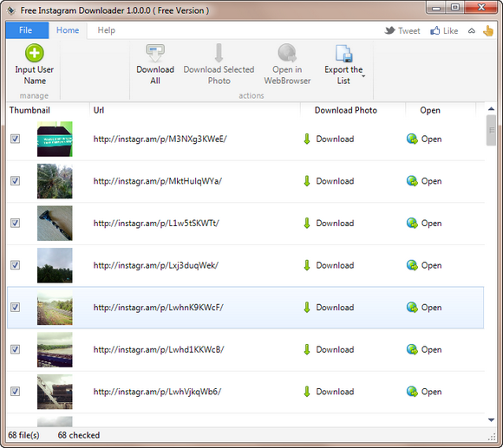This screenshot has height=448, width=503.
Task: Click URL text http://instagr.am/p/Lxj3duqWek/
Action: [156, 265]
